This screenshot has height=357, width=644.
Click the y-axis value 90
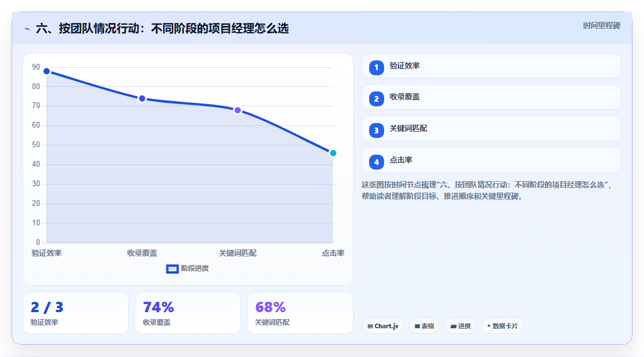(x=36, y=67)
